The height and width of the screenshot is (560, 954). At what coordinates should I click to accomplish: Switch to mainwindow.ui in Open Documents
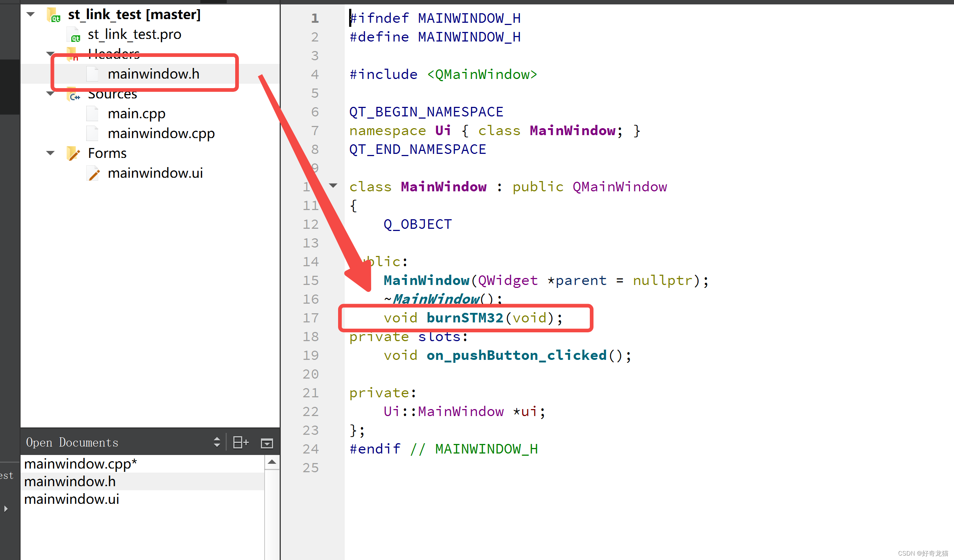(72, 499)
